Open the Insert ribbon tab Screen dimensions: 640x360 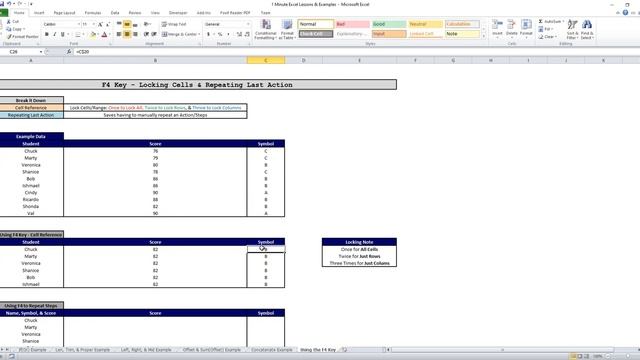coord(39,13)
